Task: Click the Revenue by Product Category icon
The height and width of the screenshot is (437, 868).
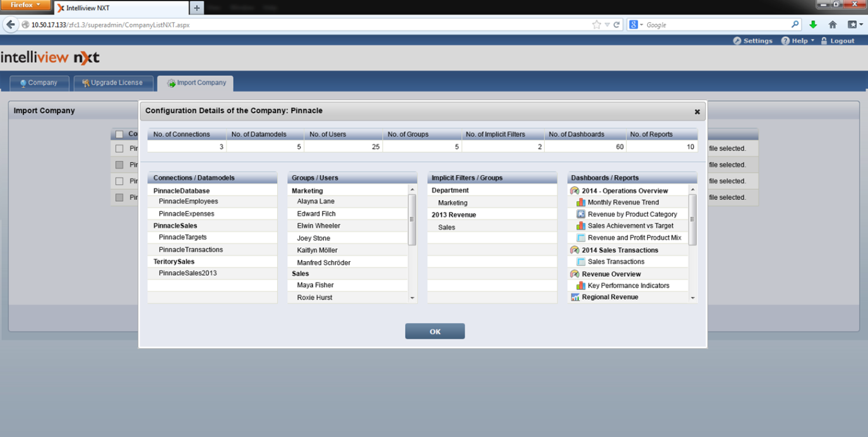Action: (581, 214)
